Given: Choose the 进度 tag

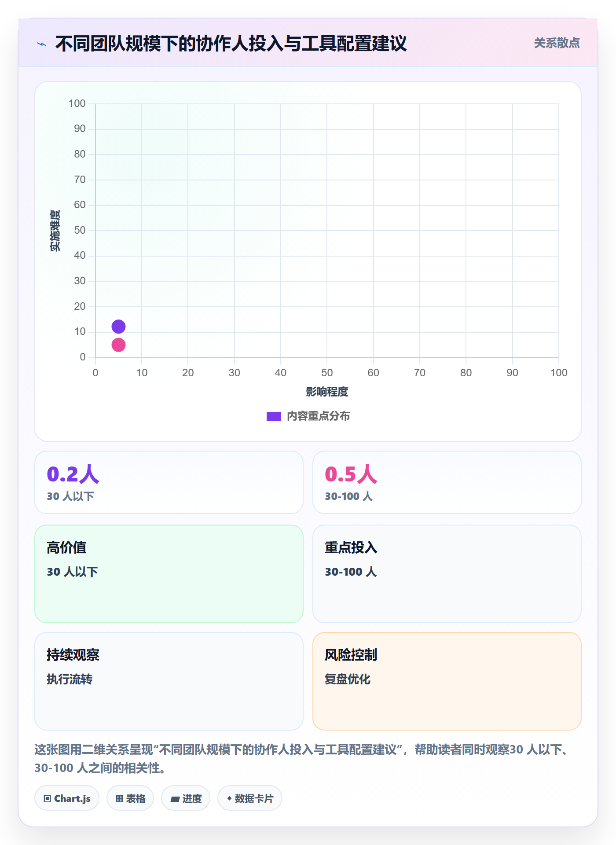Looking at the screenshot, I should coord(186,798).
